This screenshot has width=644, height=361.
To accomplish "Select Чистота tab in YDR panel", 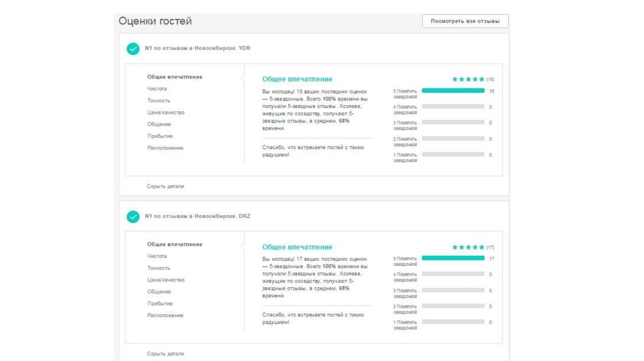I will [157, 89].
